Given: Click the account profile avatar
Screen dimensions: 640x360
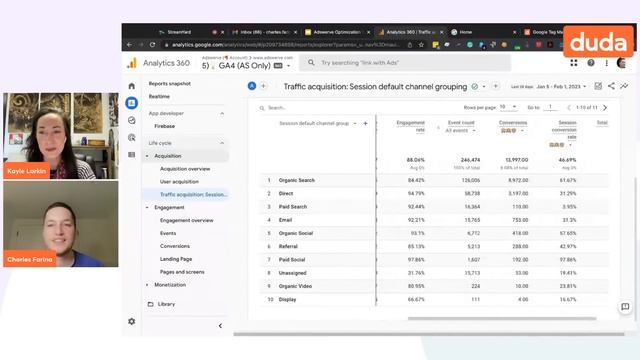Looking at the screenshot, I should tap(622, 63).
